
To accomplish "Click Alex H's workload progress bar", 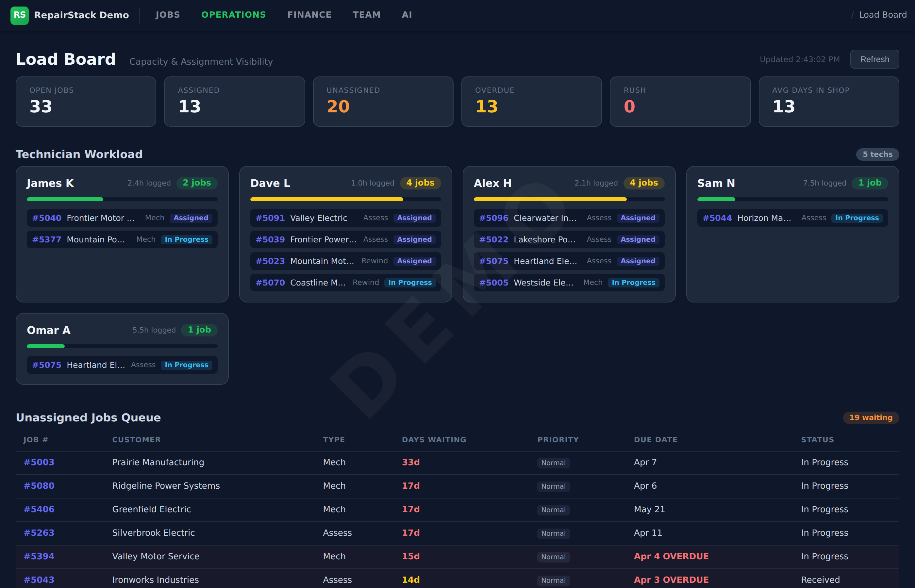I will (x=569, y=199).
